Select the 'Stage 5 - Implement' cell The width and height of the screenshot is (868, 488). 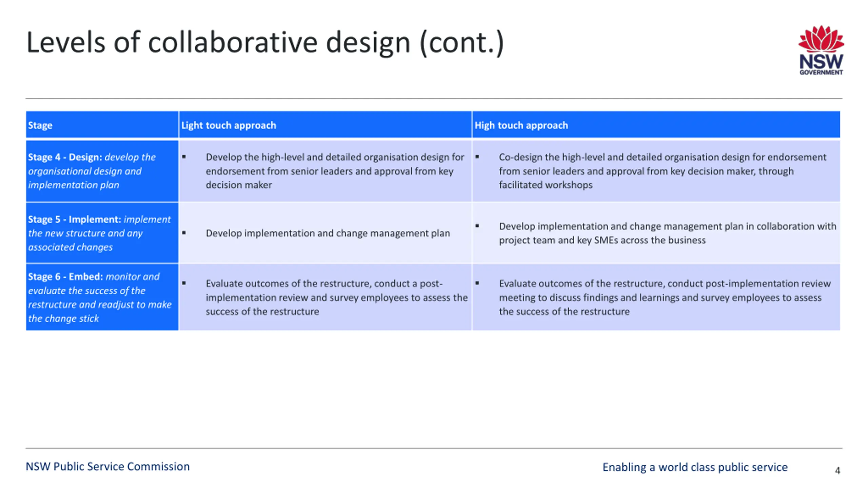(x=102, y=233)
